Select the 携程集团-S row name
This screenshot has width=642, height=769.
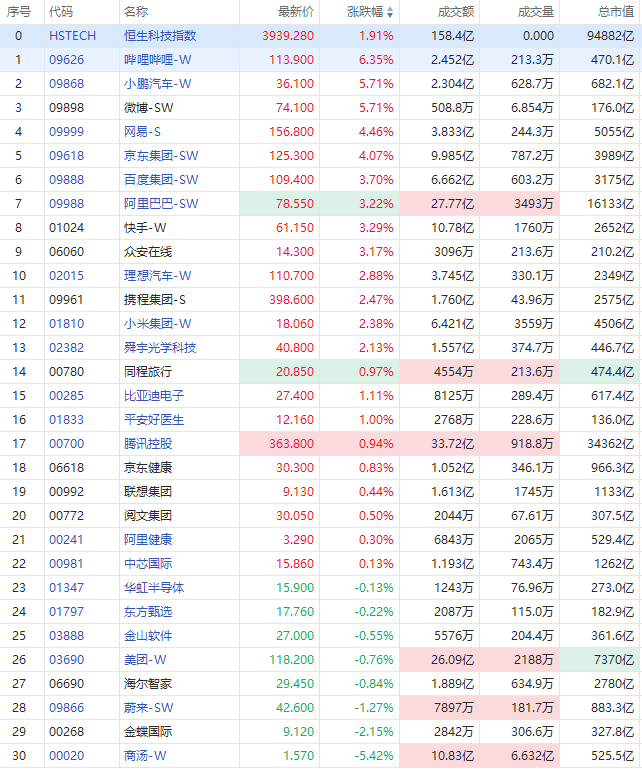(x=154, y=300)
